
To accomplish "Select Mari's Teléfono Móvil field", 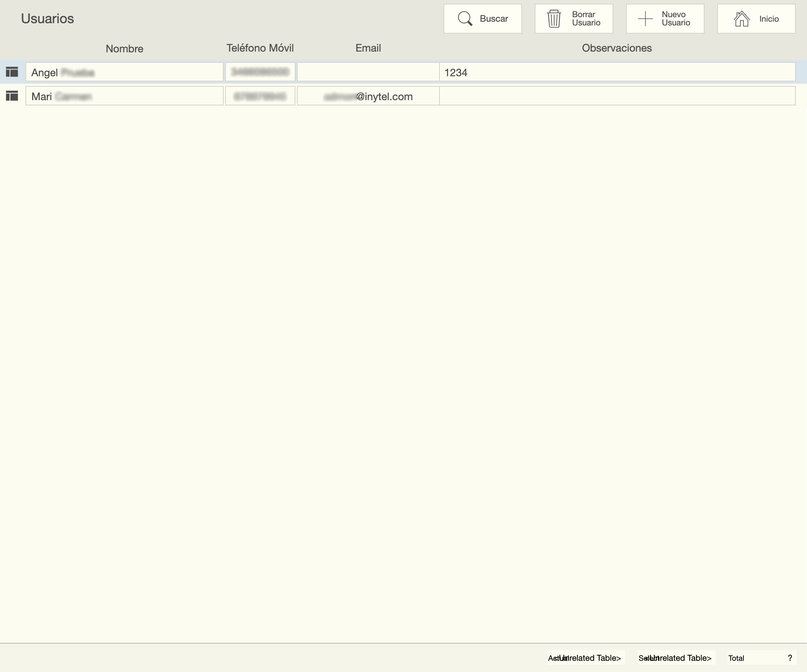I will tap(260, 96).
